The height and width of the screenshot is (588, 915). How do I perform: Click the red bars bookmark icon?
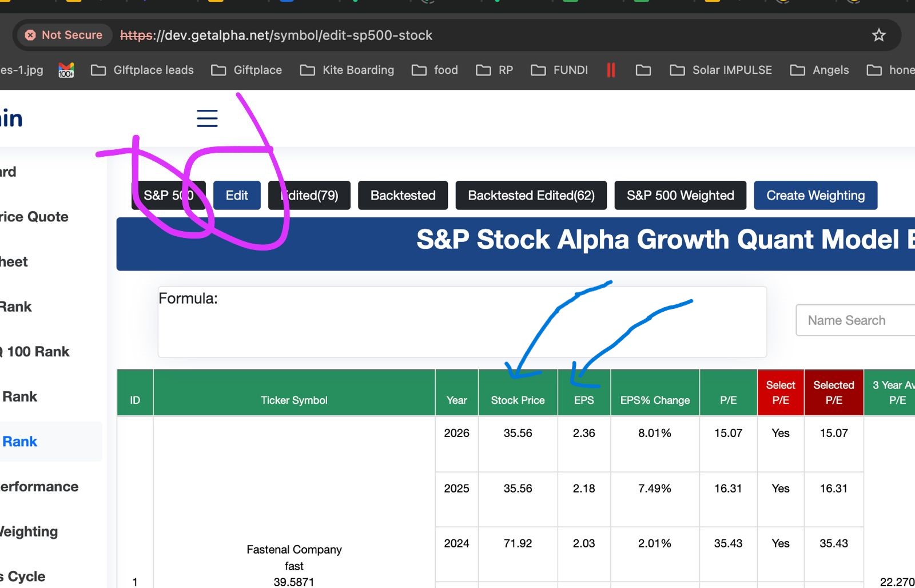[x=611, y=70]
